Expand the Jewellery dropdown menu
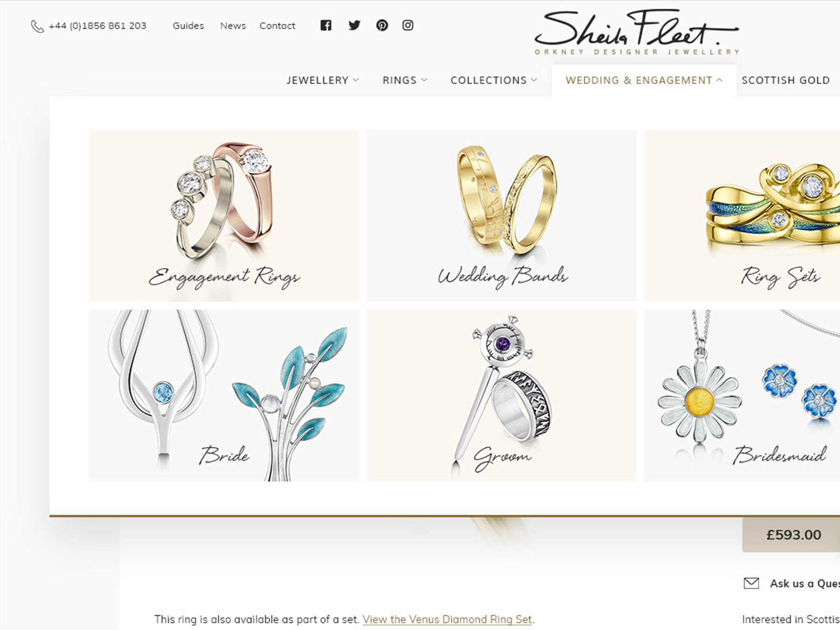The width and height of the screenshot is (840, 630). 322,80
